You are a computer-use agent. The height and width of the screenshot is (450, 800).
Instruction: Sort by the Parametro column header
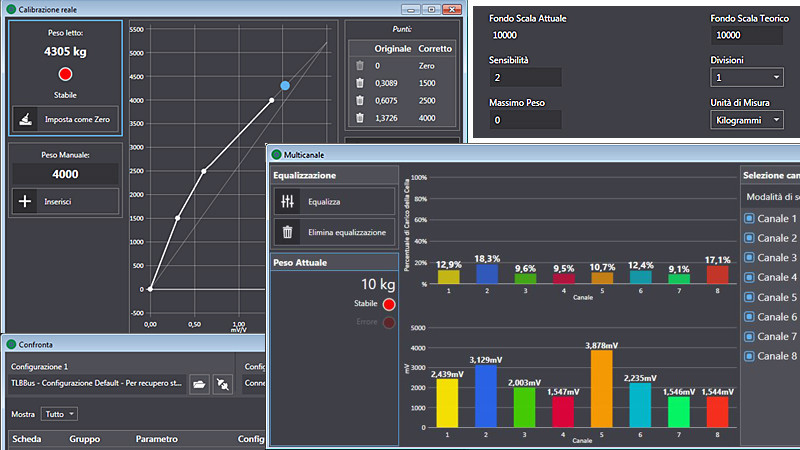(155, 438)
